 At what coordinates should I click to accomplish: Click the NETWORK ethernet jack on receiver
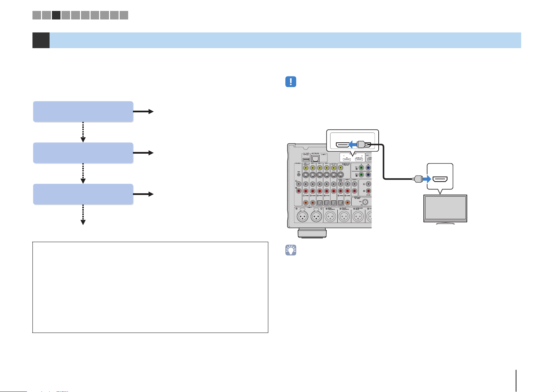(316, 159)
